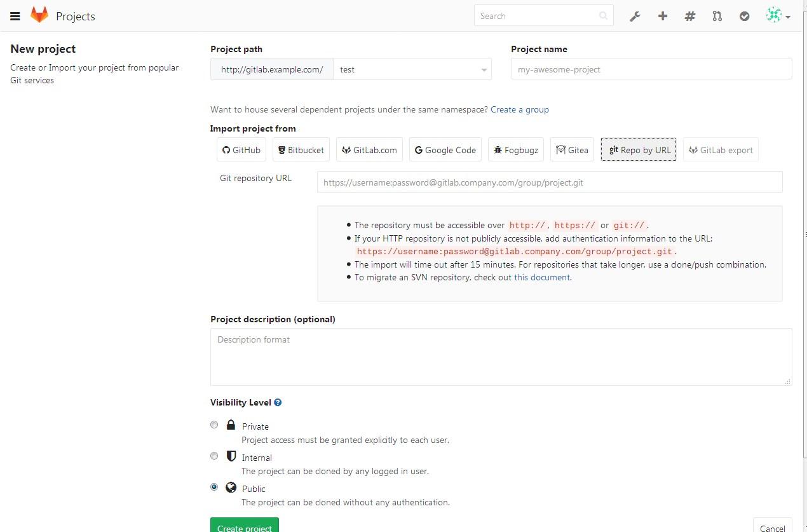Click the Projects title in header

(x=76, y=17)
